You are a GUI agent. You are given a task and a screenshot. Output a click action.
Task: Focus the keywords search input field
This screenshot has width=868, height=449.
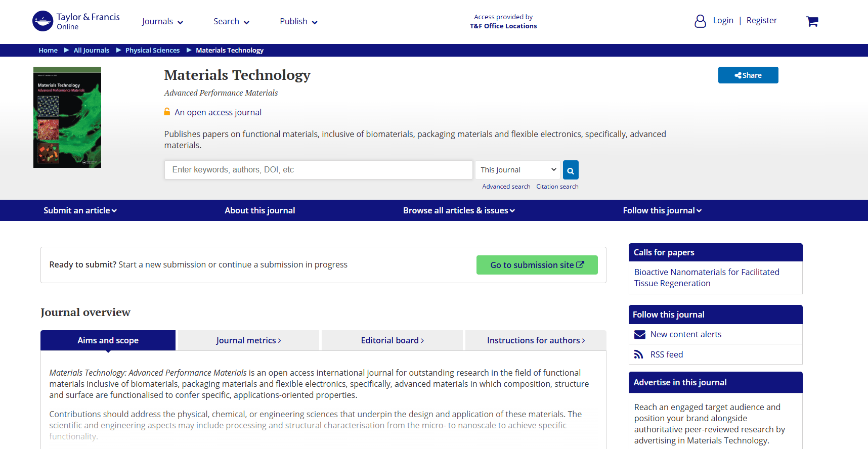319,170
